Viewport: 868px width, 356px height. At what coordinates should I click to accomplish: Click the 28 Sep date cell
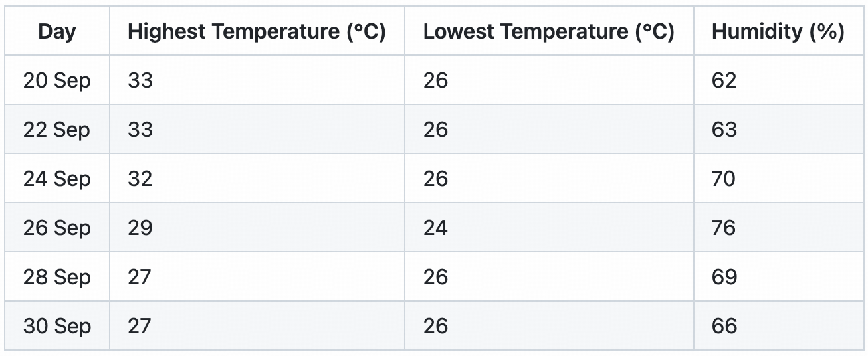(57, 277)
